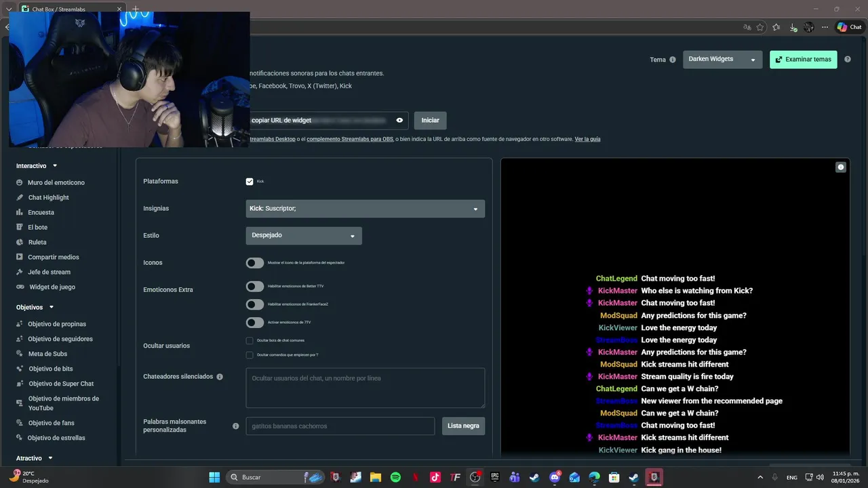Add page to favorites star

coord(760,27)
